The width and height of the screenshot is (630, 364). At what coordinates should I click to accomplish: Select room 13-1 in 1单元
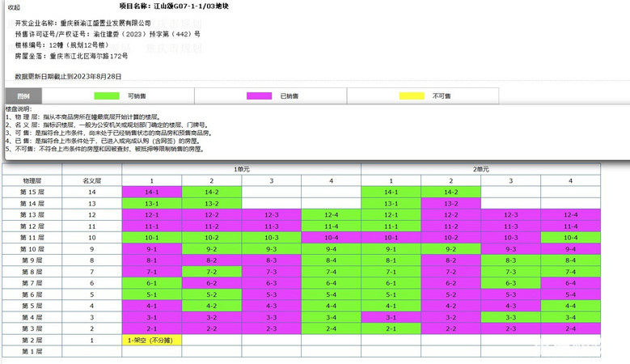[152, 204]
